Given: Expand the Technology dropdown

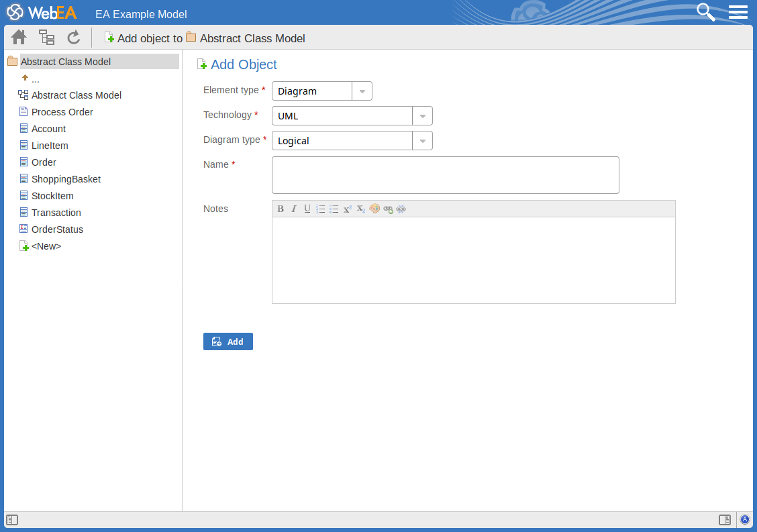Looking at the screenshot, I should coord(422,116).
